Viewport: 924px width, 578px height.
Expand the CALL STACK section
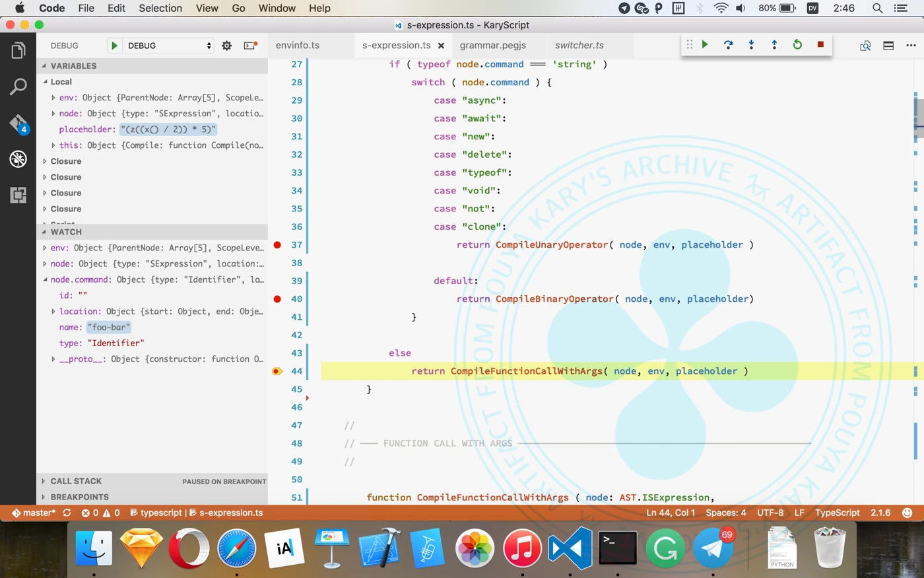click(76, 482)
